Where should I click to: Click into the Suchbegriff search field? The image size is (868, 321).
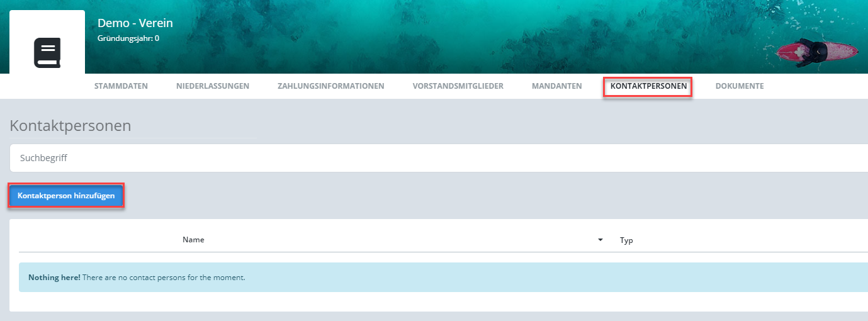click(x=439, y=158)
